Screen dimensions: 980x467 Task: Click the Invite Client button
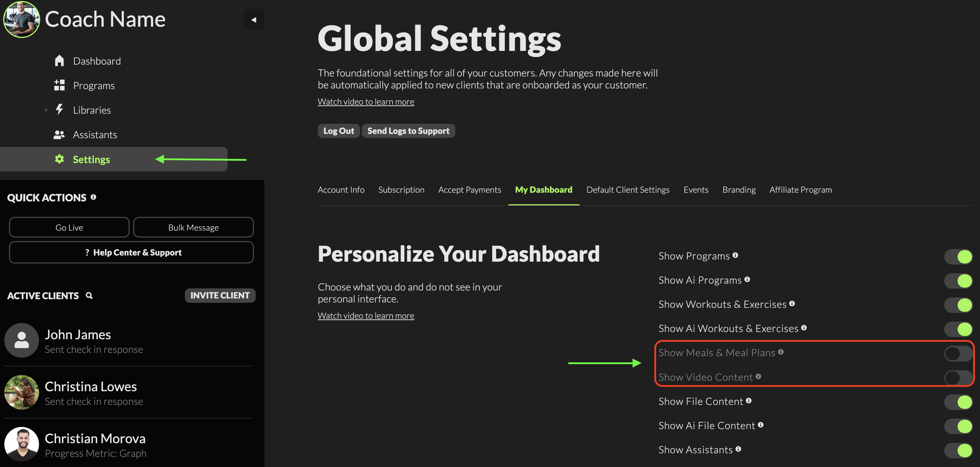[220, 296]
